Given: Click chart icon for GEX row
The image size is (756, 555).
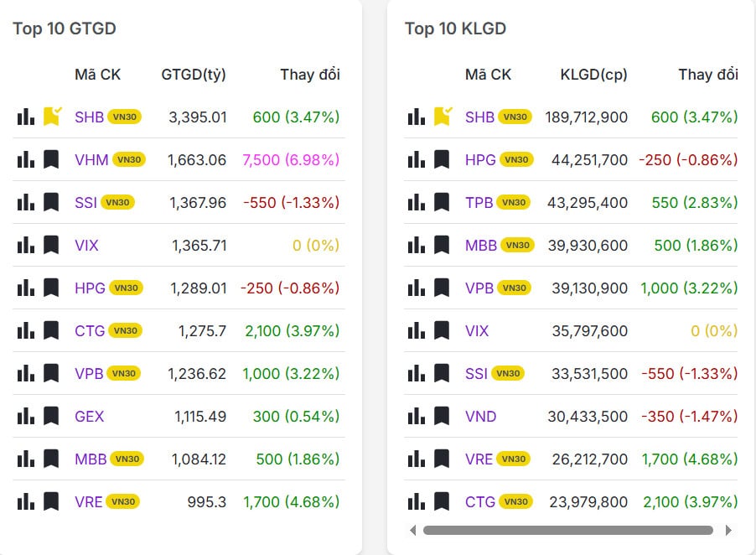Looking at the screenshot, I should coord(26,417).
